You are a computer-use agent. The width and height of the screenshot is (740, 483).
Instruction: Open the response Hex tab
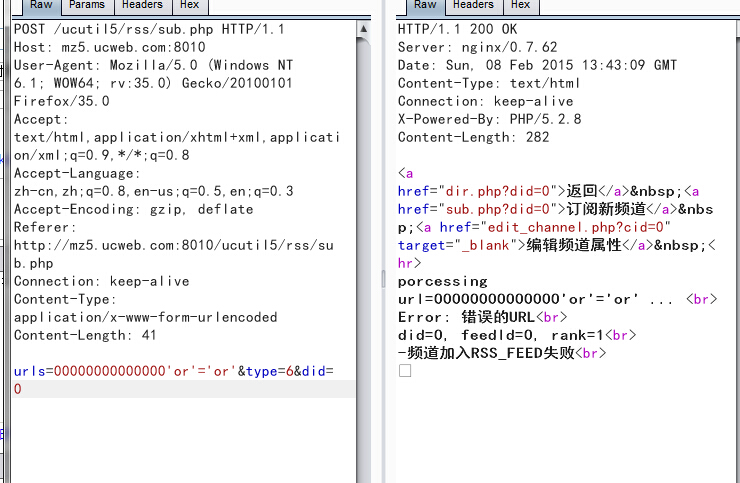[x=521, y=6]
